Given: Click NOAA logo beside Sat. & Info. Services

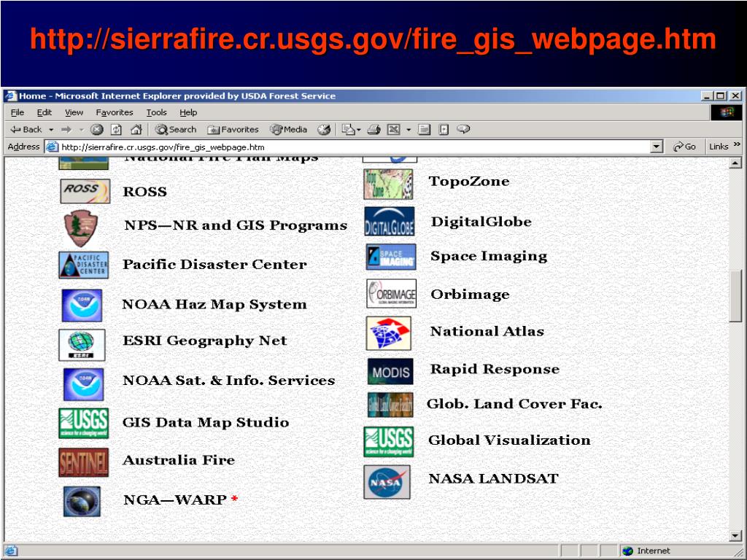Looking at the screenshot, I should 83,384.
